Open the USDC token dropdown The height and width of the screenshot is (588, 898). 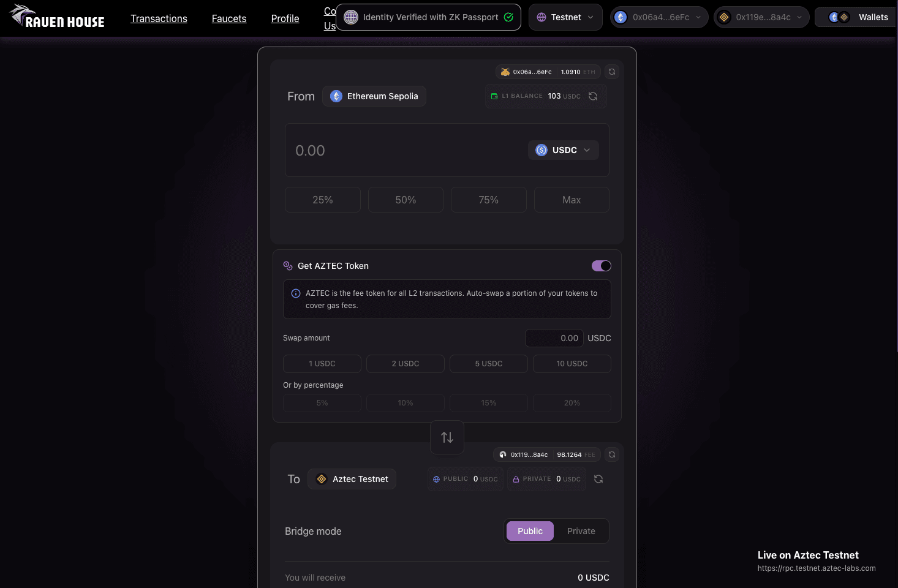point(564,150)
